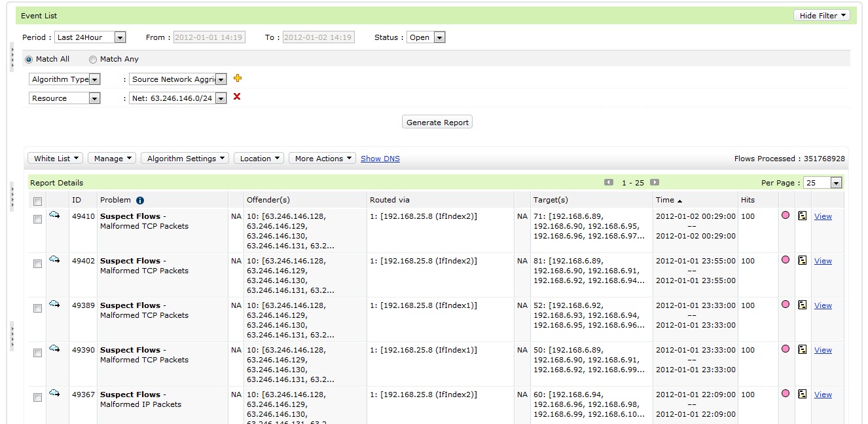Click flow icon for event 49402

pyautogui.click(x=54, y=260)
